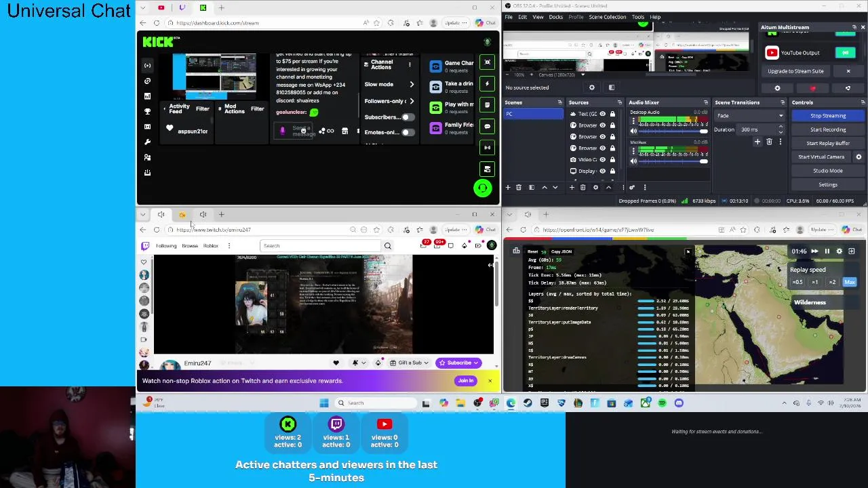Toggle Emotes-only chat in Kick
This screenshot has height=488, width=868.
click(x=407, y=132)
